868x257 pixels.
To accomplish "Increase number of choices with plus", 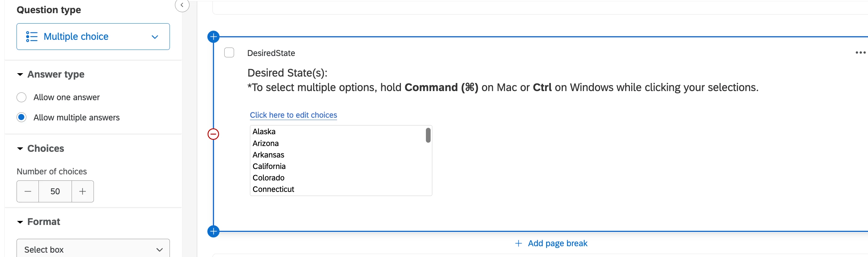I will [x=82, y=192].
